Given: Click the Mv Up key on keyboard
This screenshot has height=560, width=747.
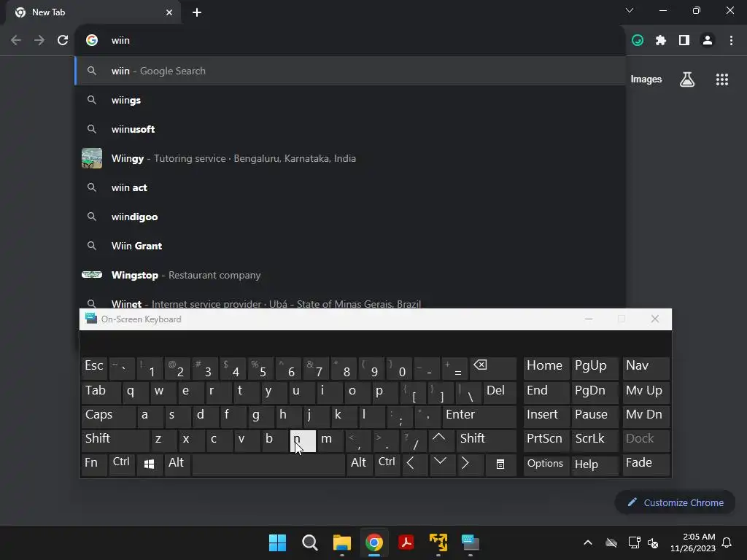Looking at the screenshot, I should pos(646,392).
